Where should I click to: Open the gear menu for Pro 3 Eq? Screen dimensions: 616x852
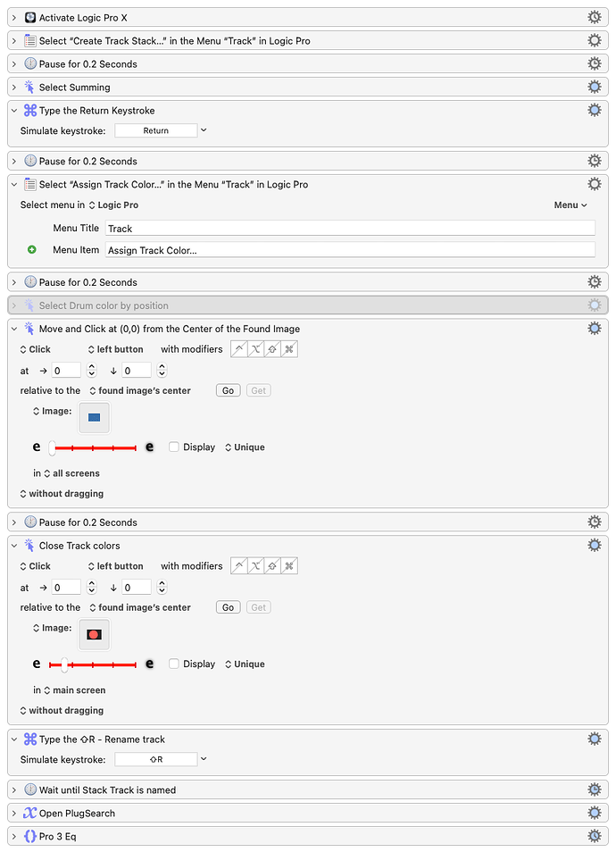click(x=595, y=836)
